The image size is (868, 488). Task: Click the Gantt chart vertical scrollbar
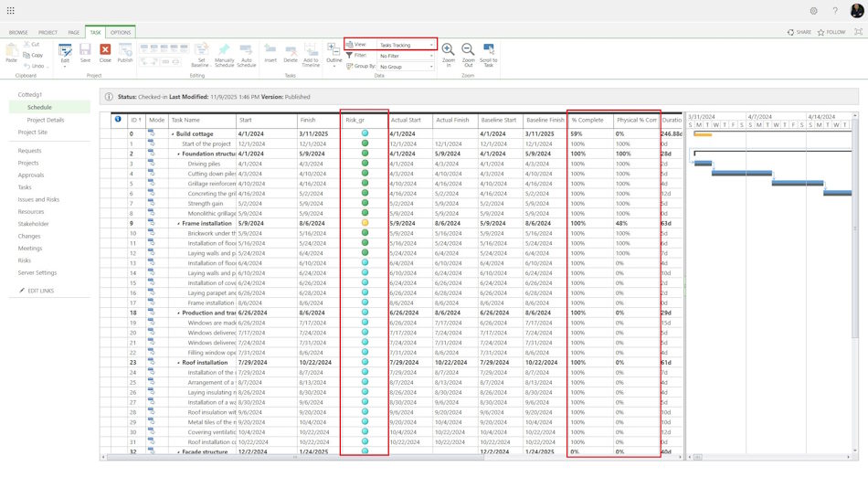click(855, 282)
